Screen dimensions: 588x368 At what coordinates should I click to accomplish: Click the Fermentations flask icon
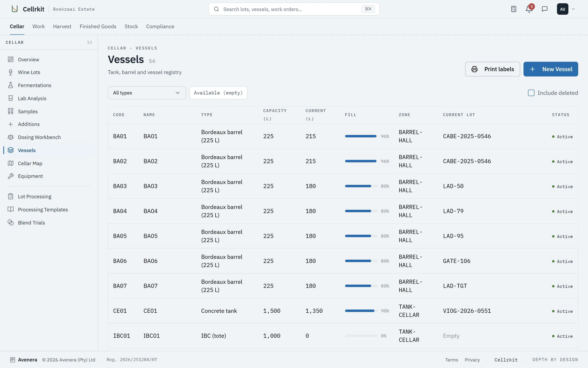coord(10,85)
